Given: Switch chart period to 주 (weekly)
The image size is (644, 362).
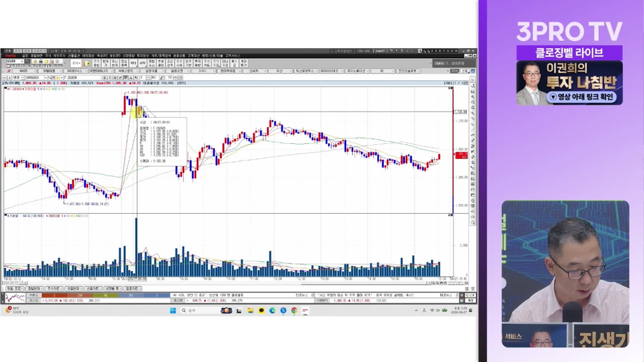Looking at the screenshot, I should click(110, 77).
